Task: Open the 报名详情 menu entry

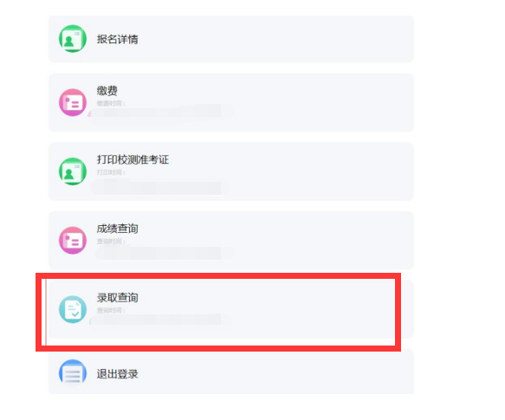Action: 231,39
